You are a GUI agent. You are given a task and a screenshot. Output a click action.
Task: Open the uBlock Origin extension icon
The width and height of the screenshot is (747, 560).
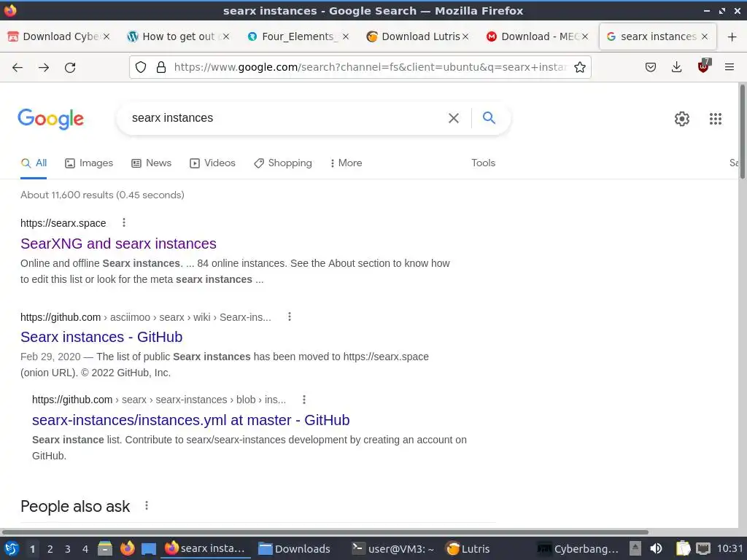(704, 66)
